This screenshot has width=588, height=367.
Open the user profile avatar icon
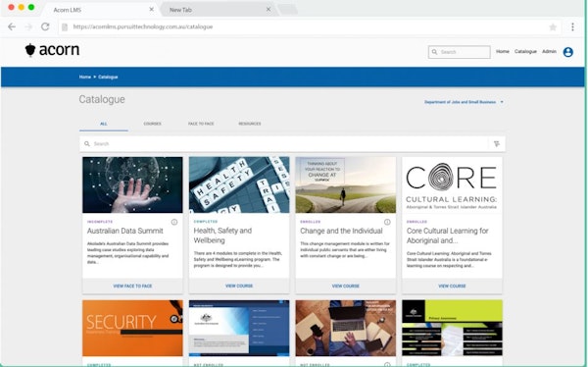pyautogui.click(x=568, y=52)
